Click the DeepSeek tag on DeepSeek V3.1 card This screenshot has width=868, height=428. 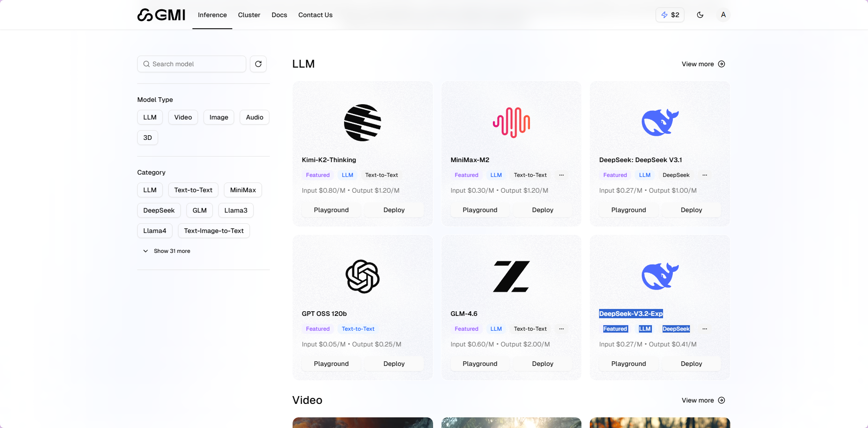(x=676, y=175)
